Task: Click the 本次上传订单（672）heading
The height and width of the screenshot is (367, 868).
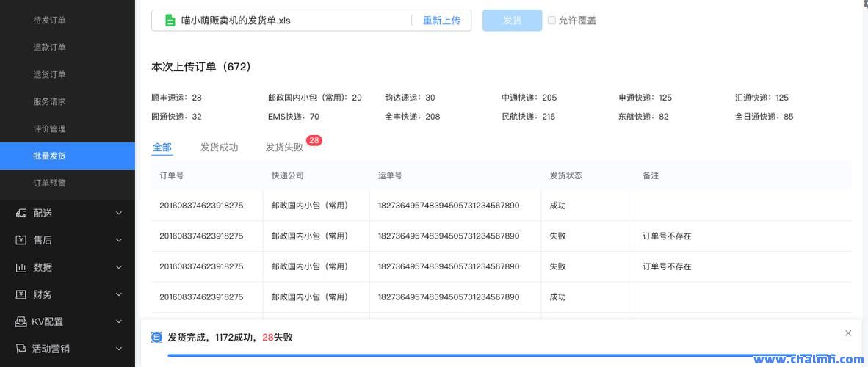Action: pyautogui.click(x=201, y=67)
